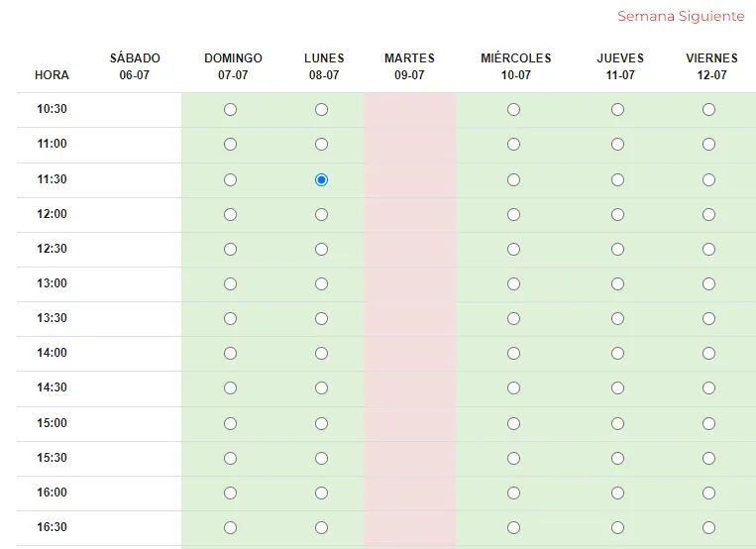This screenshot has height=549, width=756.
Task: Select Lunes 08-07 at 11:00
Action: (x=321, y=145)
